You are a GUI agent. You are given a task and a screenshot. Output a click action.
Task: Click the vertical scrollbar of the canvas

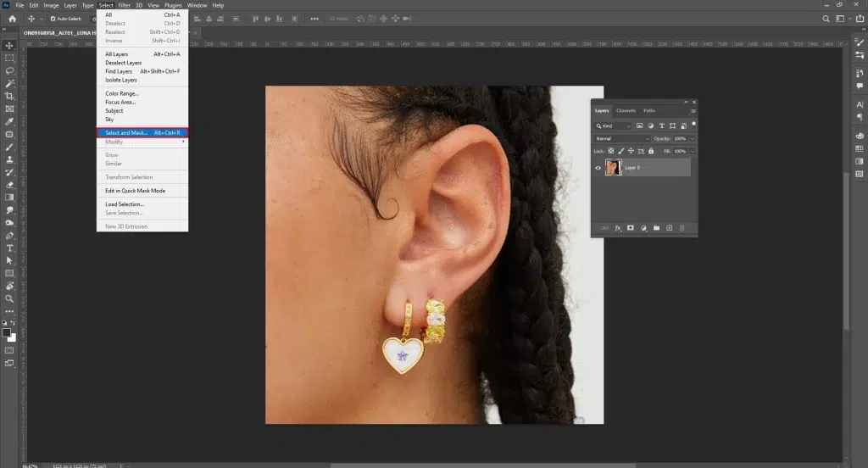click(846, 252)
